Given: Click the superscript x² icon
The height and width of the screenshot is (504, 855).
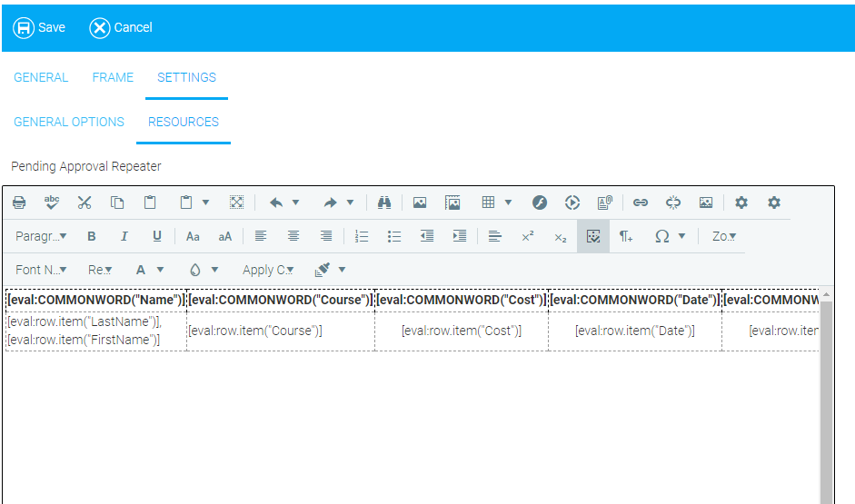Looking at the screenshot, I should click(527, 236).
